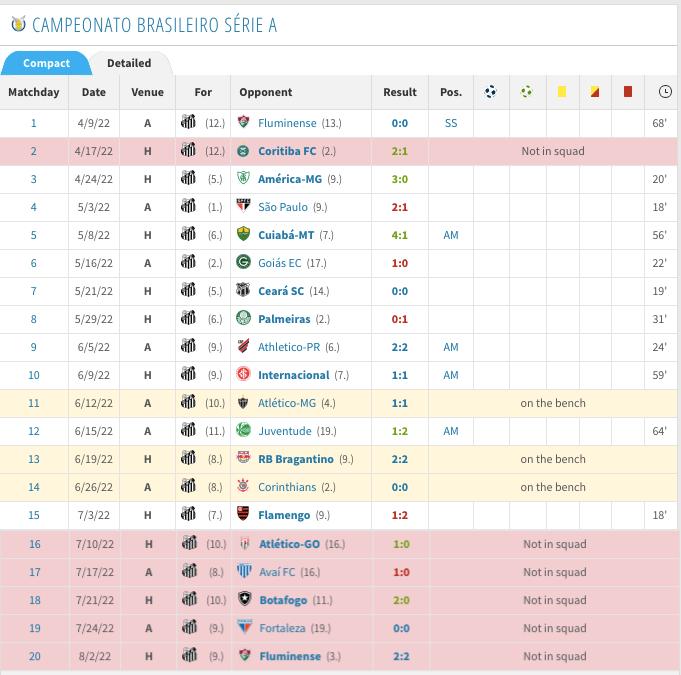Click the Palmeiras crest icon
Image resolution: width=681 pixels, height=675 pixels.
(x=243, y=318)
